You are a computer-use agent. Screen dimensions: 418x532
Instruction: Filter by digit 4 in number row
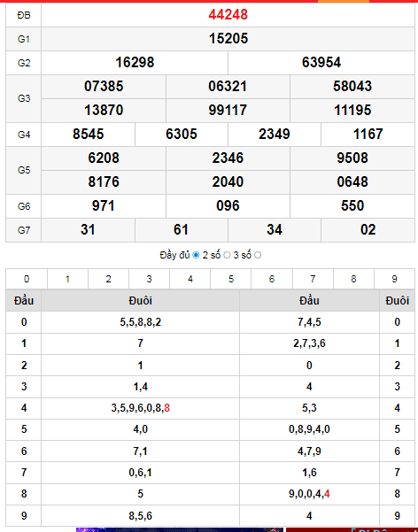click(190, 279)
